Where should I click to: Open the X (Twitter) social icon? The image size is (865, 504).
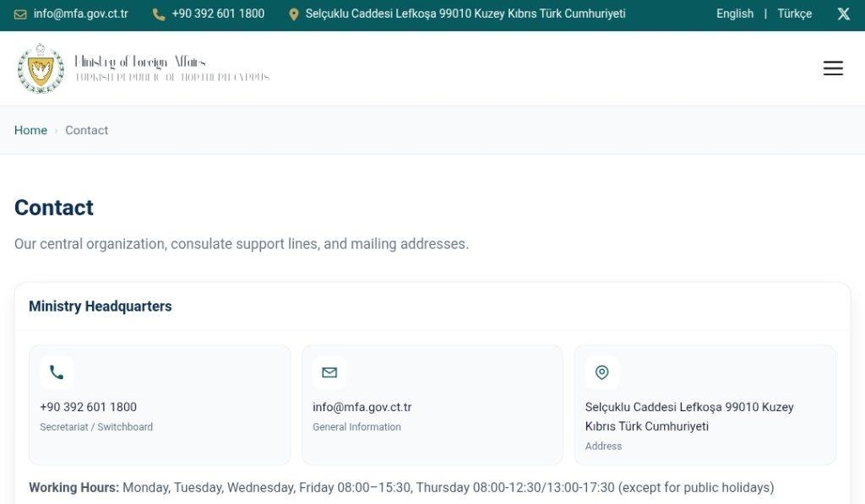pos(844,14)
